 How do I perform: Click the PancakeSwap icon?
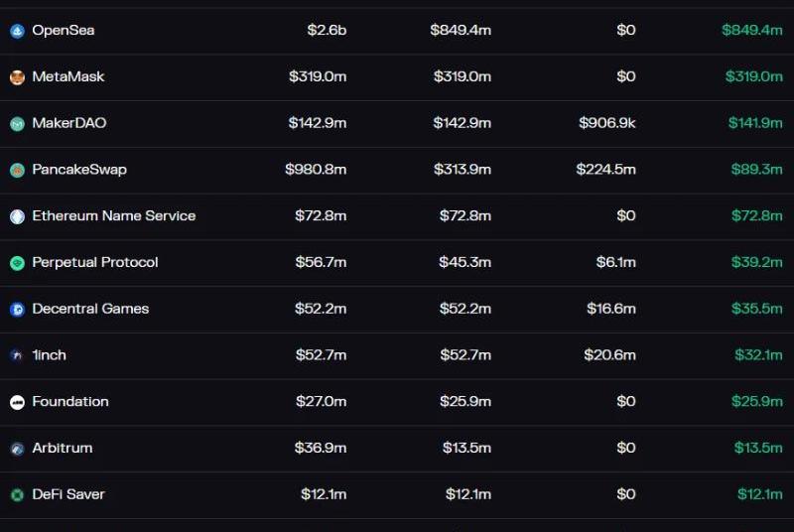click(17, 170)
